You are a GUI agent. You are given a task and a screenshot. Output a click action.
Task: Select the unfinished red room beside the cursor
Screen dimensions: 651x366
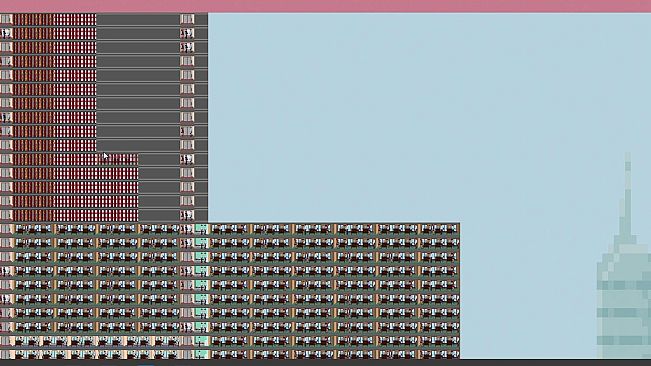coord(117,159)
